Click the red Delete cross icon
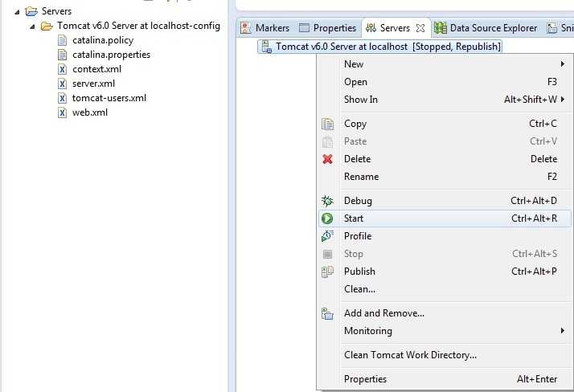The image size is (574, 392). tap(328, 159)
